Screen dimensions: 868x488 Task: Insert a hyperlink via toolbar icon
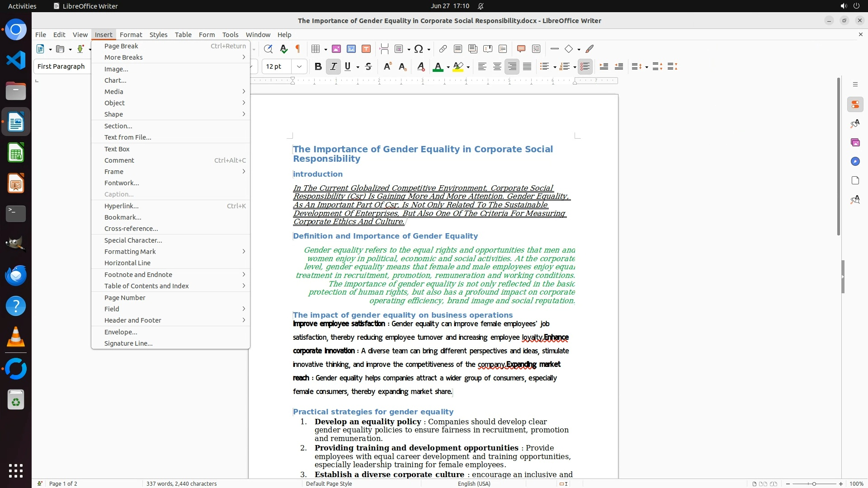tap(443, 49)
